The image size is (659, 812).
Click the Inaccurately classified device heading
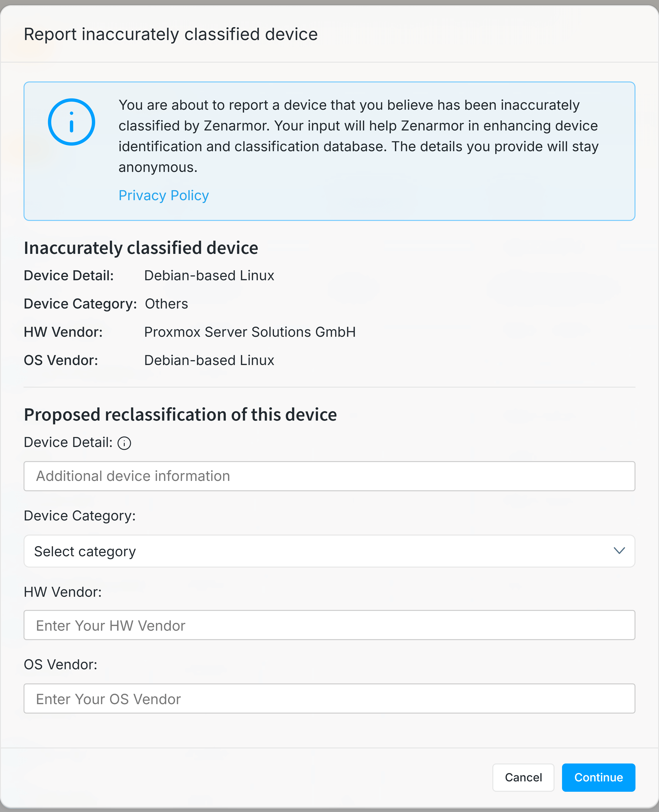tap(141, 248)
